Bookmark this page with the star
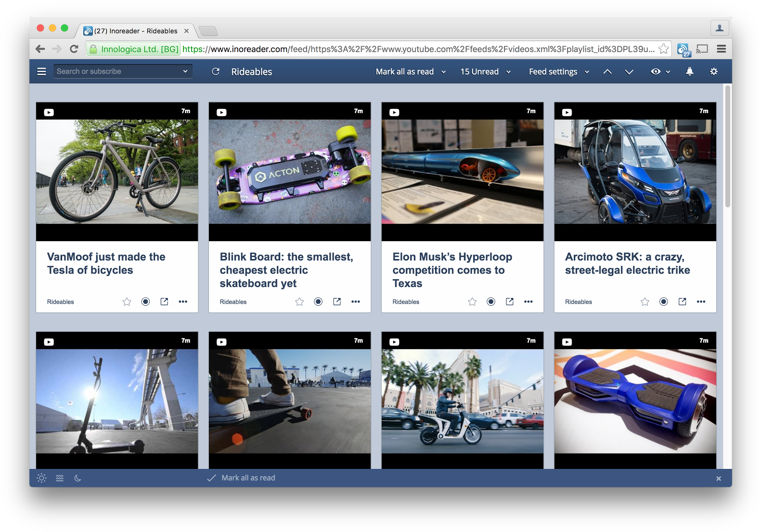 pos(664,49)
